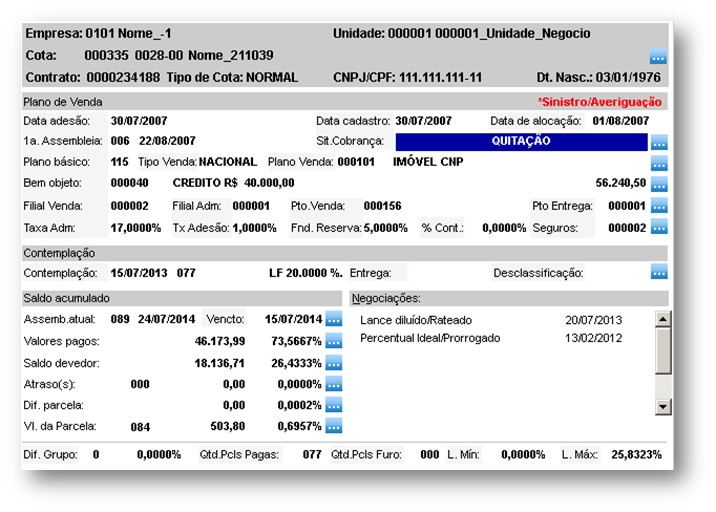Click the Negociações scrollbar thumb

pyautogui.click(x=663, y=351)
